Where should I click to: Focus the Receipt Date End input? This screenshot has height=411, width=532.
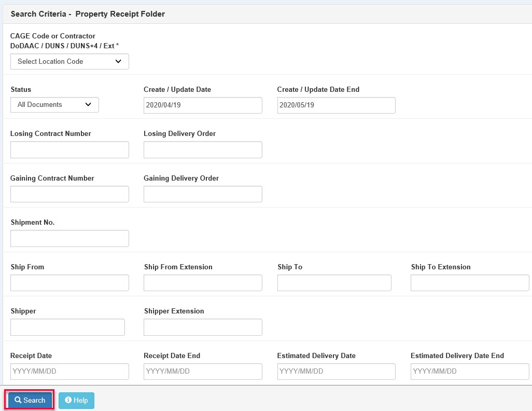[x=203, y=372]
